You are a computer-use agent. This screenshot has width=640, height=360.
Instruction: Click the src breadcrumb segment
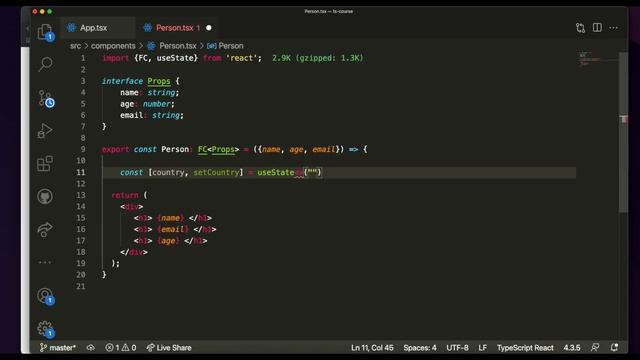[x=76, y=46]
